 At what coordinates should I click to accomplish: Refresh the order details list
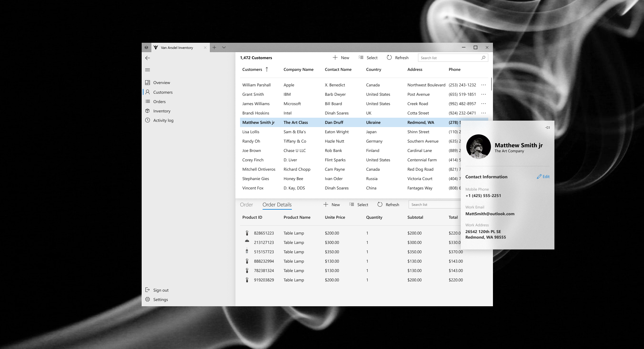click(388, 205)
